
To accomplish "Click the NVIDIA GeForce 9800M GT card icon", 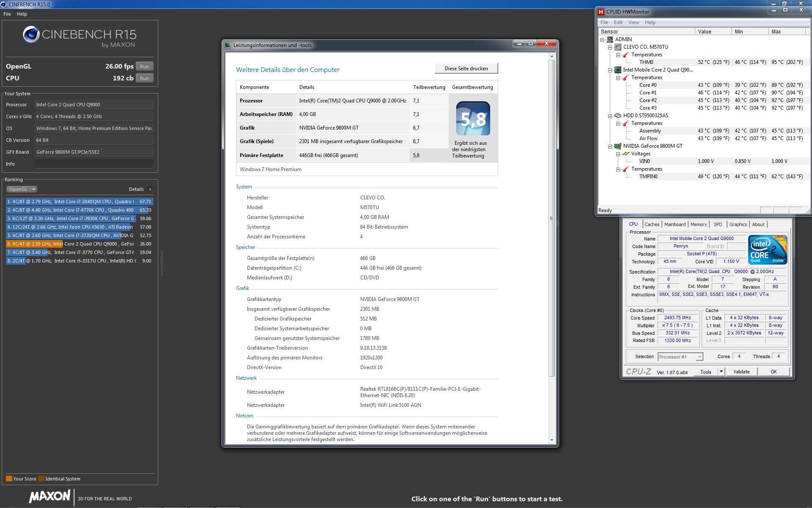I will coord(618,146).
